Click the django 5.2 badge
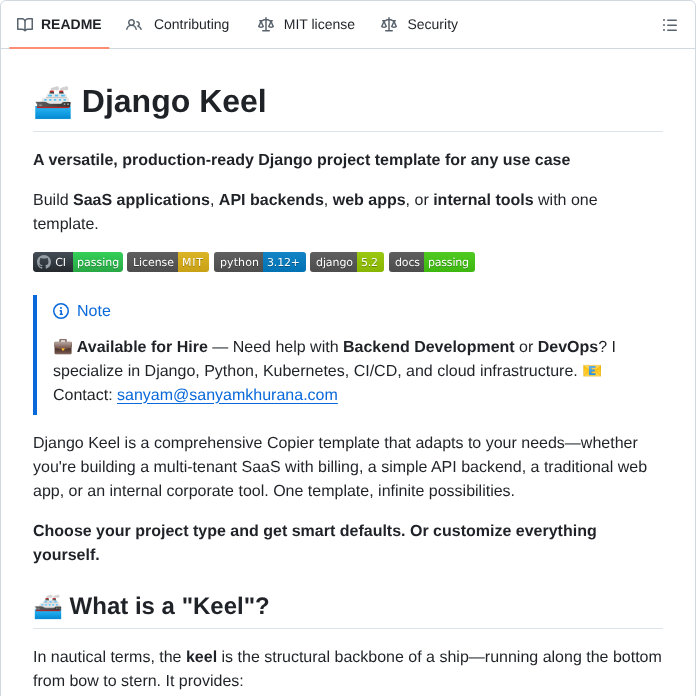Image resolution: width=696 pixels, height=696 pixels. [347, 262]
